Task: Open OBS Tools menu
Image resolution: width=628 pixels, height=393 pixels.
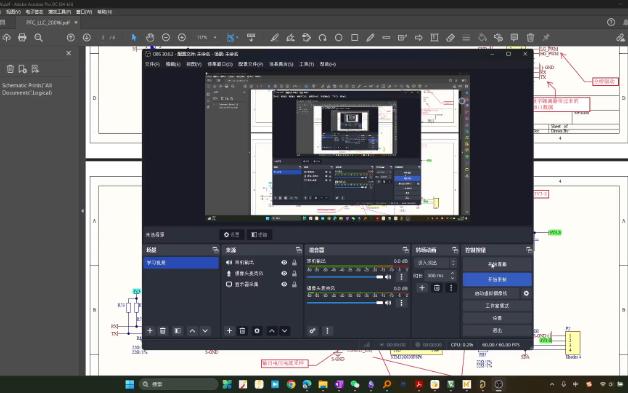Action: click(307, 64)
